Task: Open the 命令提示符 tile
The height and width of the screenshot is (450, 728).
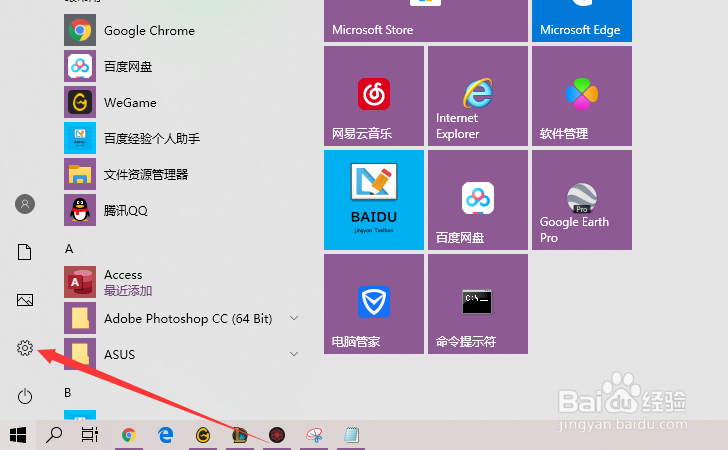Action: pos(478,304)
